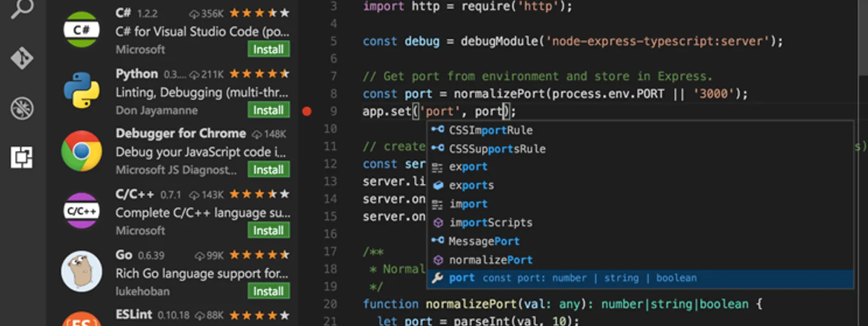Install Debugger for Chrome extension

(269, 170)
